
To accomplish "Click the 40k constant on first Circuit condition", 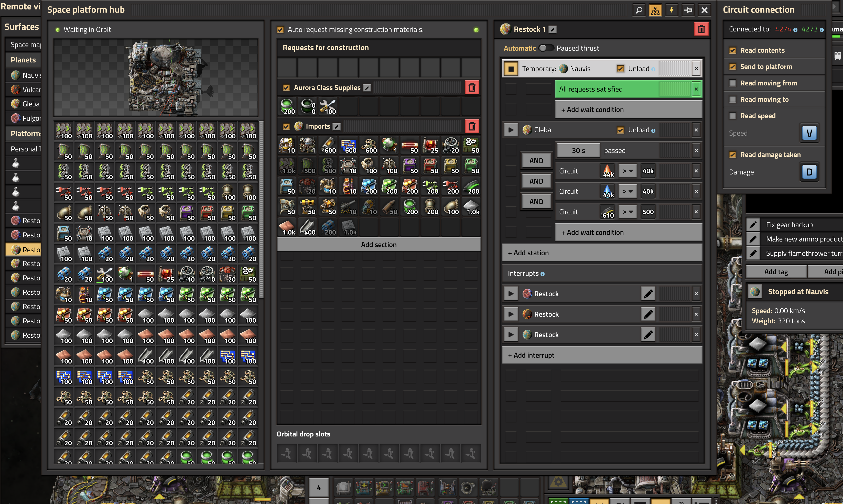I will (648, 171).
